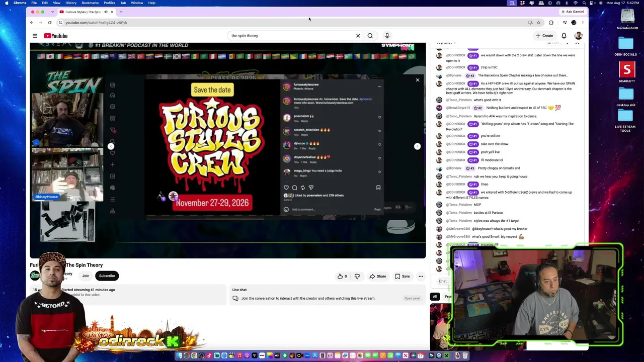This screenshot has width=644, height=362.
Task: Go to previous image in video overlay
Action: 111,146
